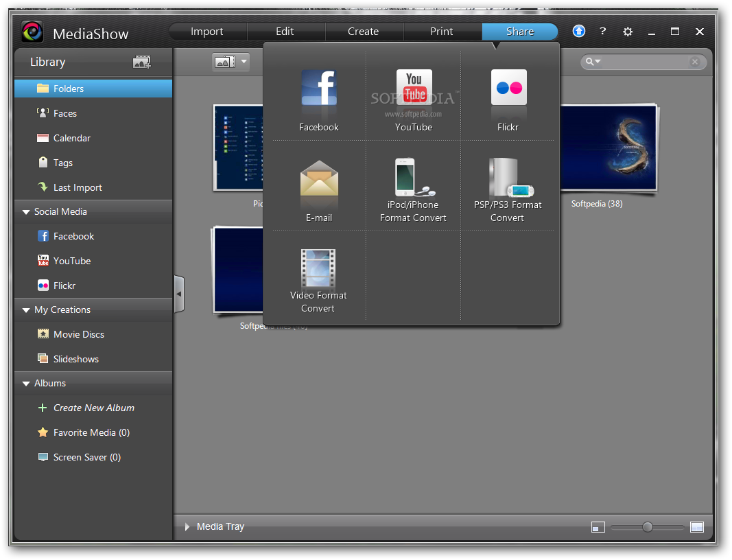Switch to the Edit tab
732x560 pixels.
point(285,32)
